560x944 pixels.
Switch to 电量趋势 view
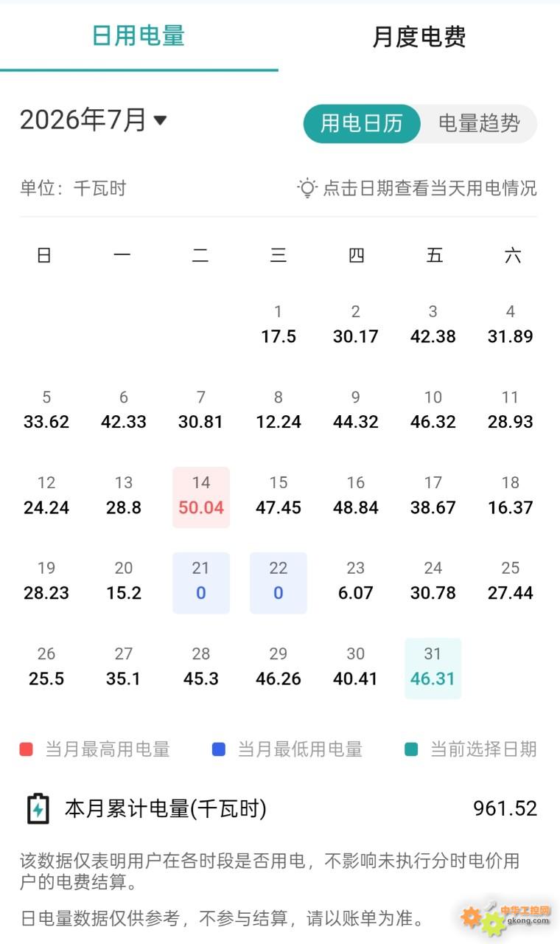[x=479, y=123]
